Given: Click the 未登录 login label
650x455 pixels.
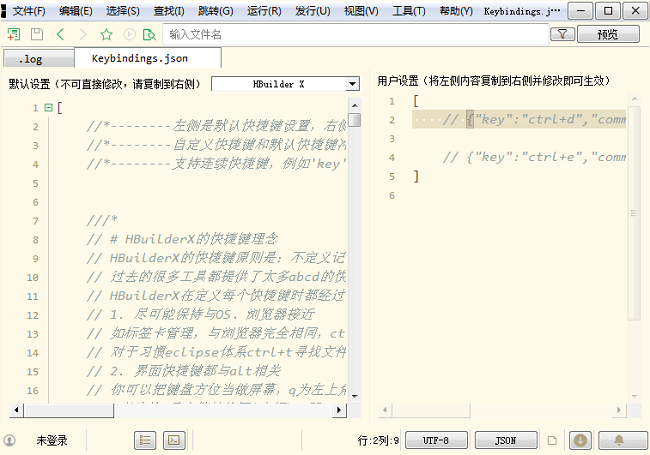Looking at the screenshot, I should pyautogui.click(x=52, y=440).
